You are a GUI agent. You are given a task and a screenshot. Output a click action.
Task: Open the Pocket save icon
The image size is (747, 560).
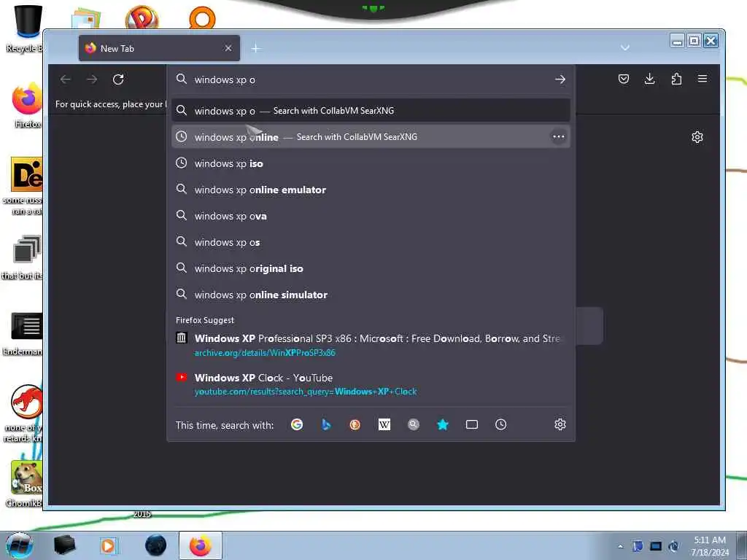pyautogui.click(x=624, y=79)
